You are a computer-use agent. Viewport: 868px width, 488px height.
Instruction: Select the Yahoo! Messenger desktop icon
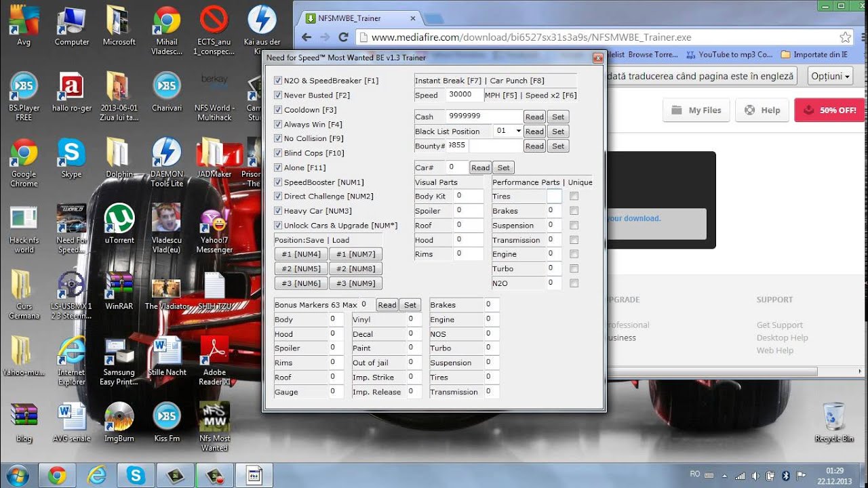(x=214, y=229)
